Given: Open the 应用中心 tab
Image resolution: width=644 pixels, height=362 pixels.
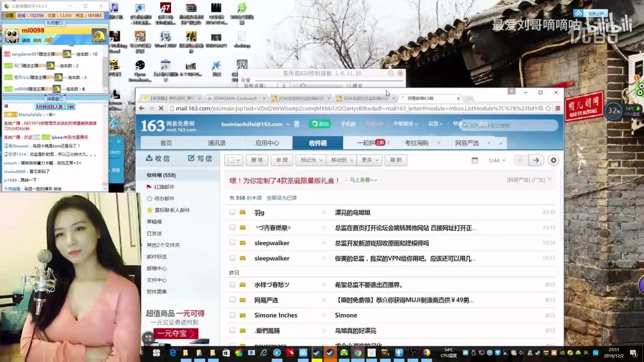Looking at the screenshot, I should click(x=267, y=143).
